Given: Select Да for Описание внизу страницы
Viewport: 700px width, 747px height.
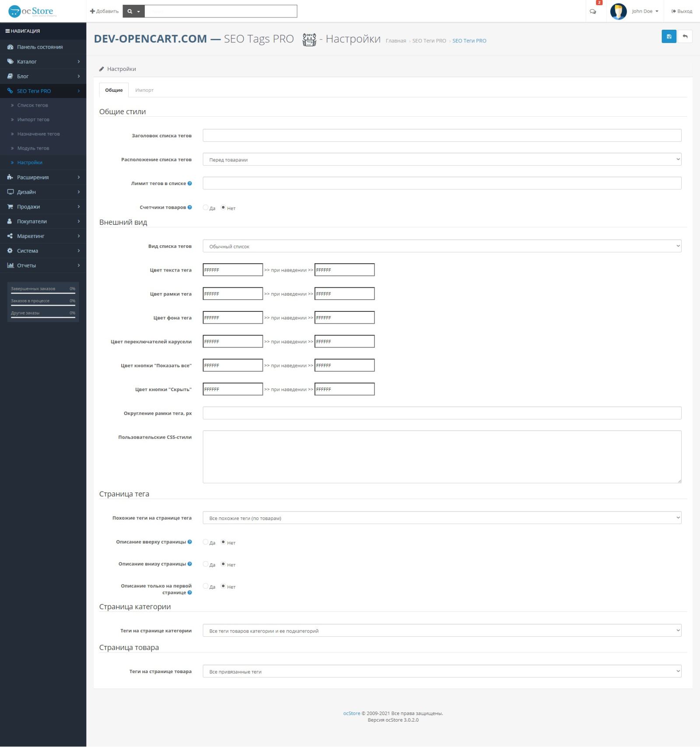Looking at the screenshot, I should click(x=206, y=564).
